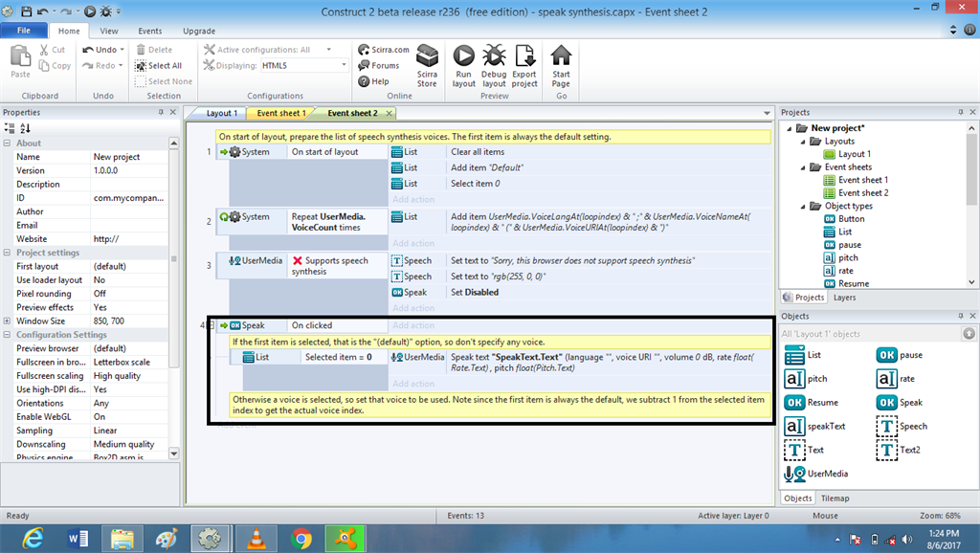Image resolution: width=980 pixels, height=553 pixels.
Task: Open the tab list dropdown arrow
Action: [x=767, y=113]
